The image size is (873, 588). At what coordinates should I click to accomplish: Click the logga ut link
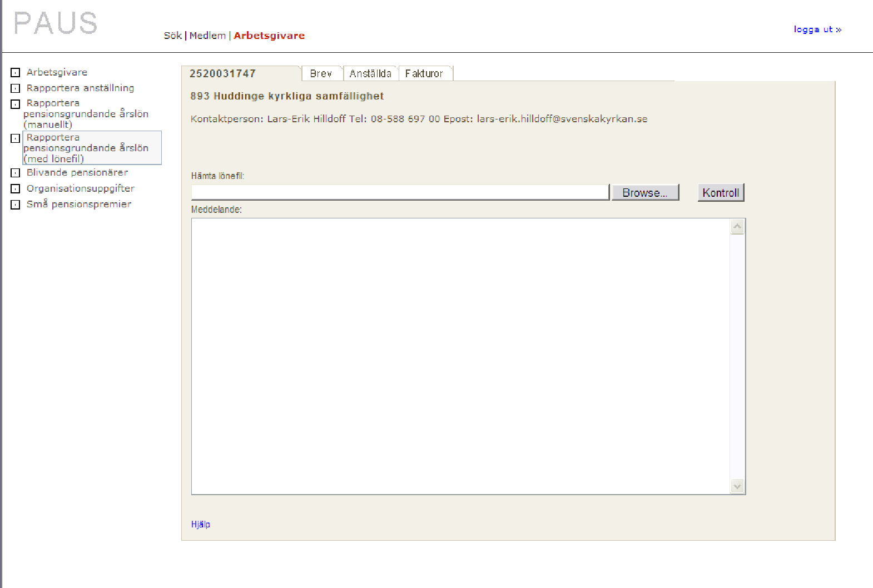click(817, 29)
